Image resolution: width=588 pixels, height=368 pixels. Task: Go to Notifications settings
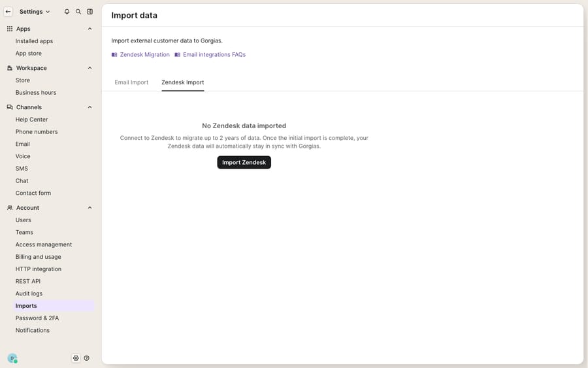32,331
